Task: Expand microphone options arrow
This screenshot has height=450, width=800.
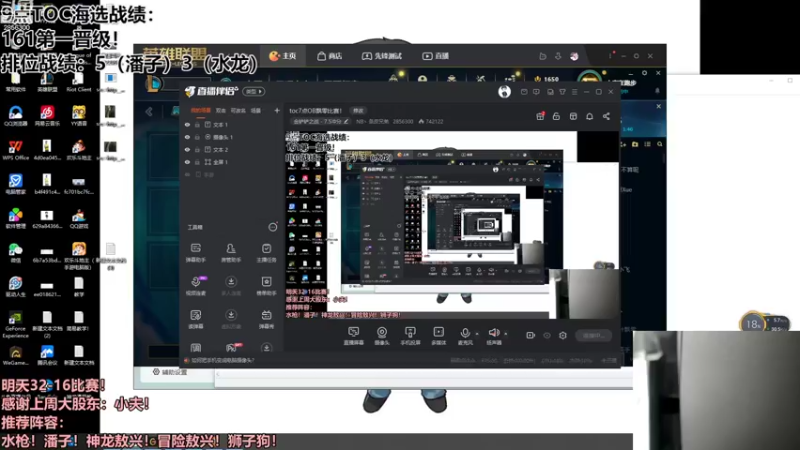Action: (x=477, y=334)
